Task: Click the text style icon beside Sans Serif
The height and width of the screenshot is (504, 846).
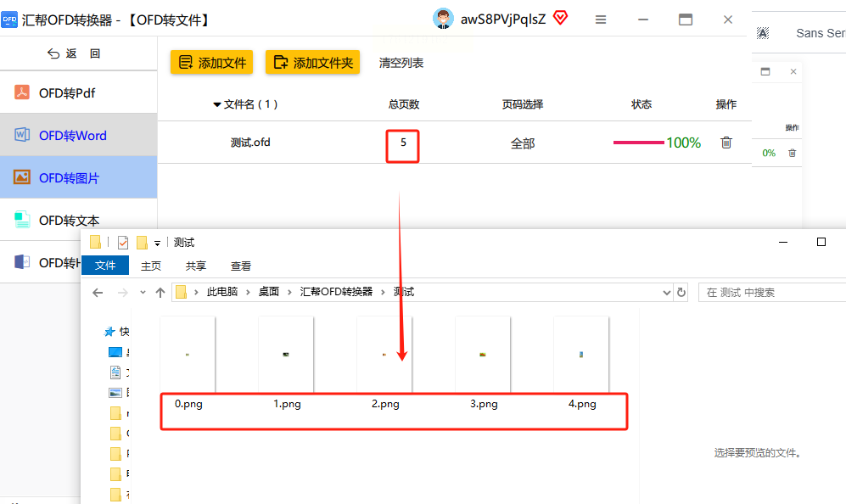Action: tap(762, 33)
